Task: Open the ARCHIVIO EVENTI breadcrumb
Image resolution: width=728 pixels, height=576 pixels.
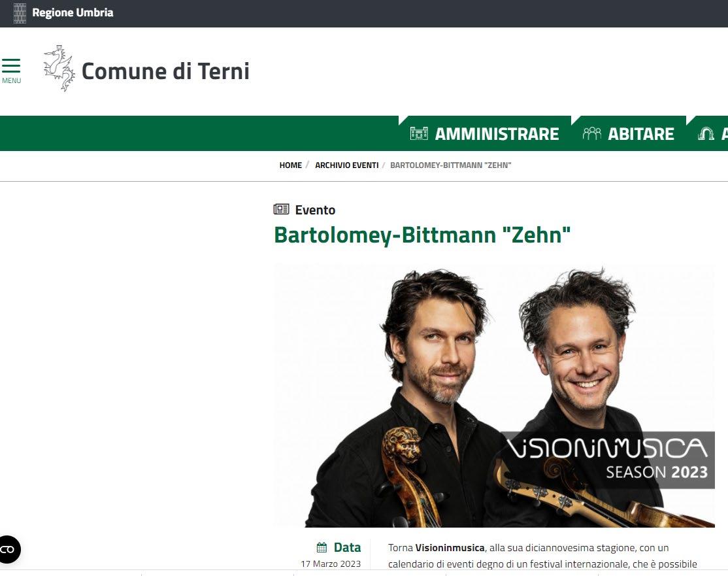Action: coord(347,165)
